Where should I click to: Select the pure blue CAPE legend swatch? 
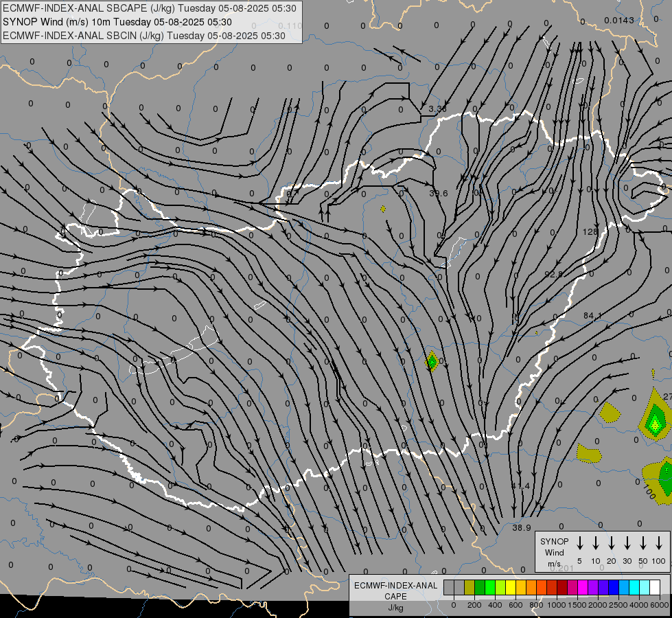pyautogui.click(x=613, y=588)
